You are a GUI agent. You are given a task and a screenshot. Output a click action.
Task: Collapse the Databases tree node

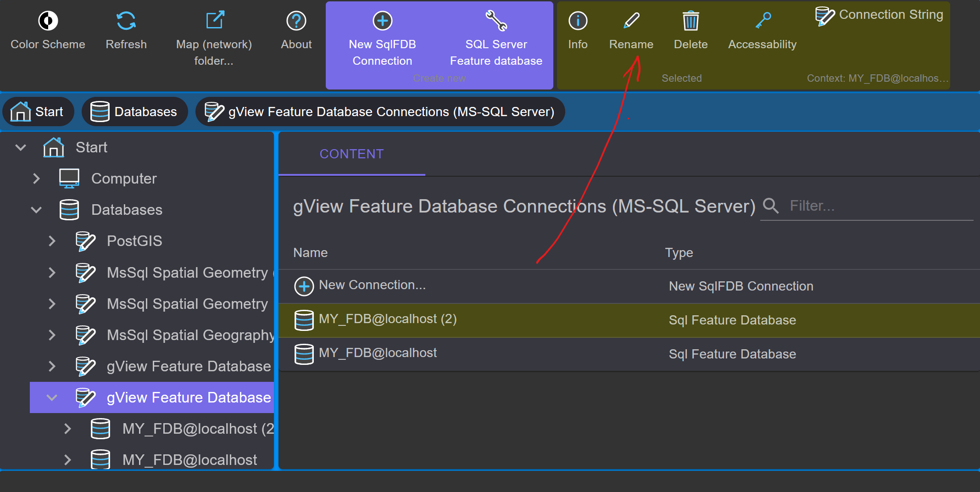[36, 210]
